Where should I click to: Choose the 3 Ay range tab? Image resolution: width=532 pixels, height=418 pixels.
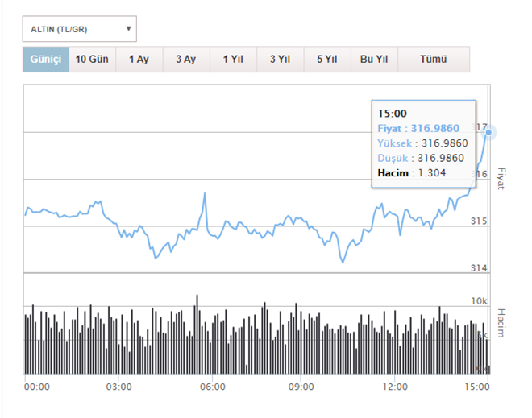[x=185, y=60]
